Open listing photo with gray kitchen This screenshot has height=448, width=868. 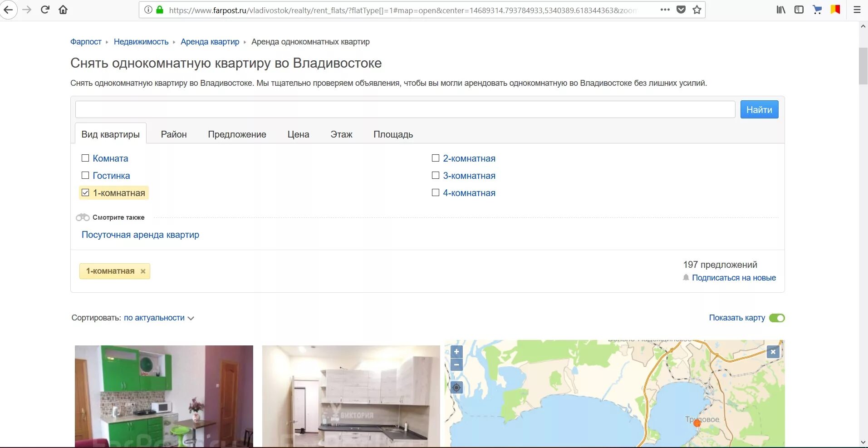pyautogui.click(x=351, y=396)
